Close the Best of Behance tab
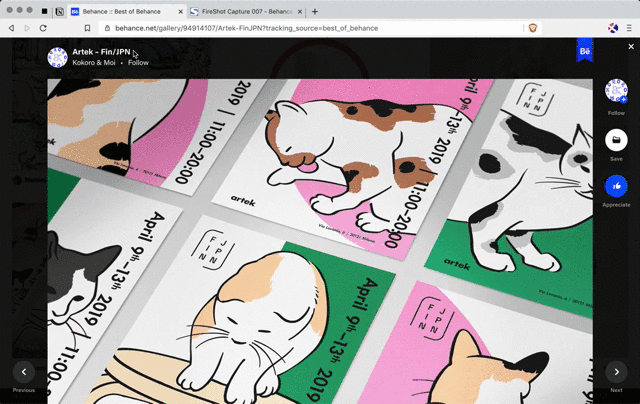The width and height of the screenshot is (640, 404). [180, 12]
